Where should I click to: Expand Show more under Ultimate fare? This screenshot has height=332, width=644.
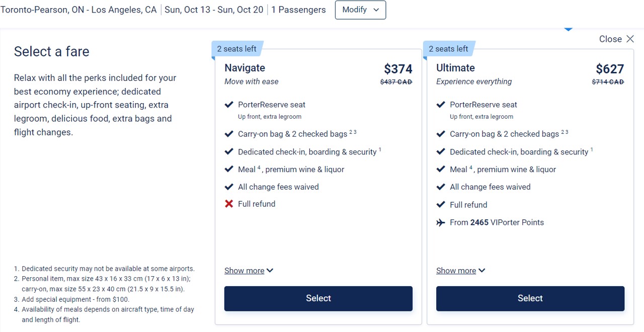460,271
